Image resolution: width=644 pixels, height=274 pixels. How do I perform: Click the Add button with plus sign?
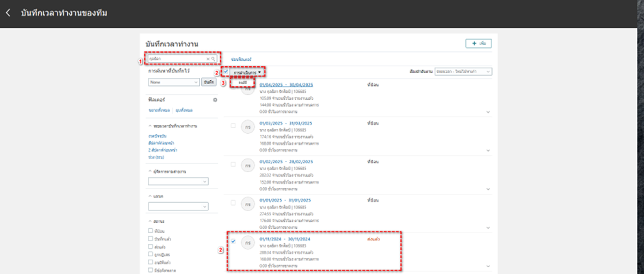pyautogui.click(x=478, y=43)
